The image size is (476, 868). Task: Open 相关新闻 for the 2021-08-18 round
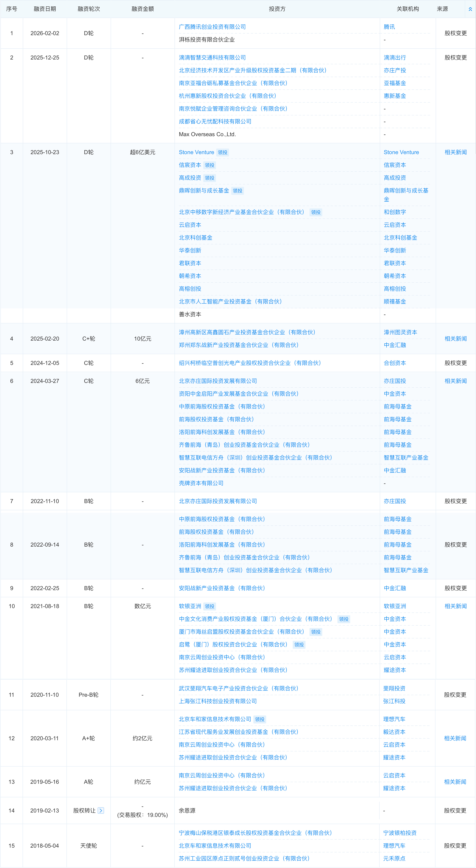(x=455, y=606)
